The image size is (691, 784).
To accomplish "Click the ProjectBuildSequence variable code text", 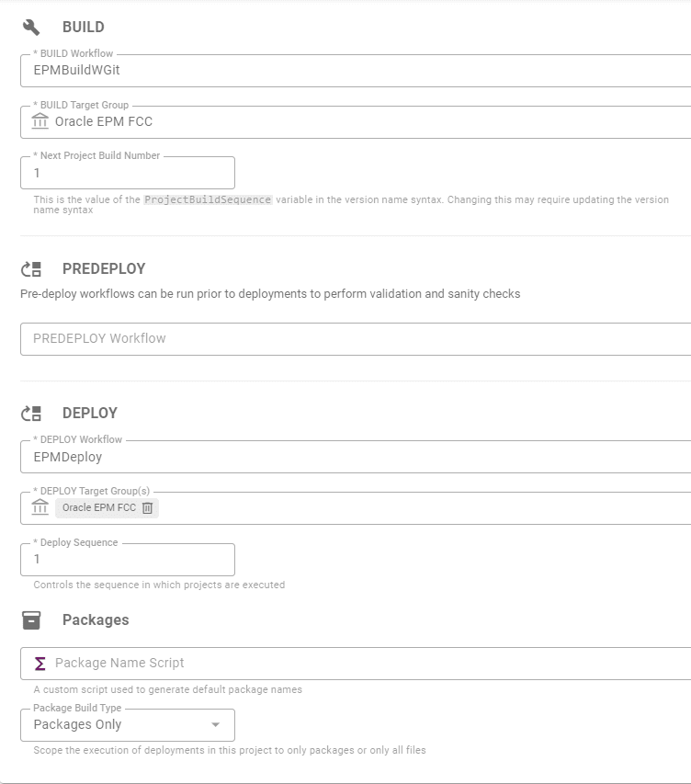I will pyautogui.click(x=208, y=199).
